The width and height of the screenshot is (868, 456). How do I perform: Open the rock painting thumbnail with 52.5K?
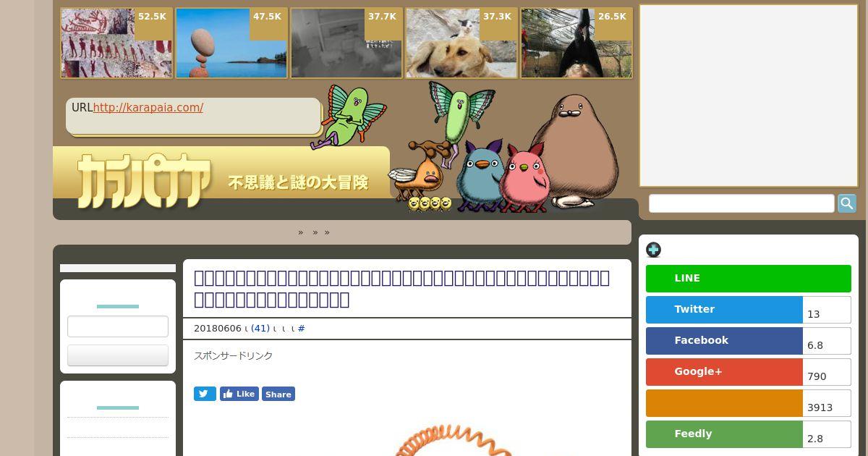116,43
